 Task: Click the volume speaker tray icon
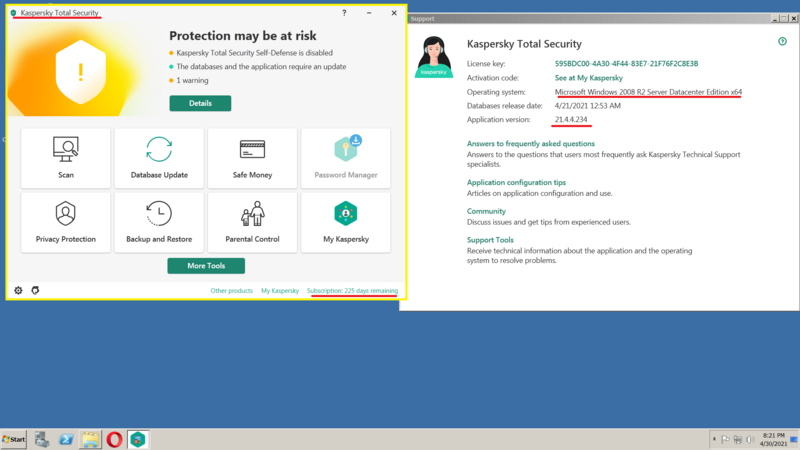(x=750, y=439)
